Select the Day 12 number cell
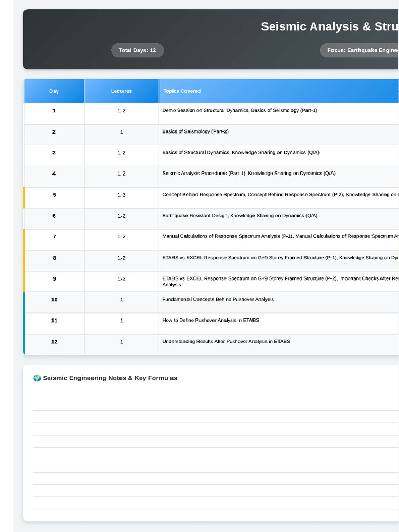 click(x=54, y=345)
